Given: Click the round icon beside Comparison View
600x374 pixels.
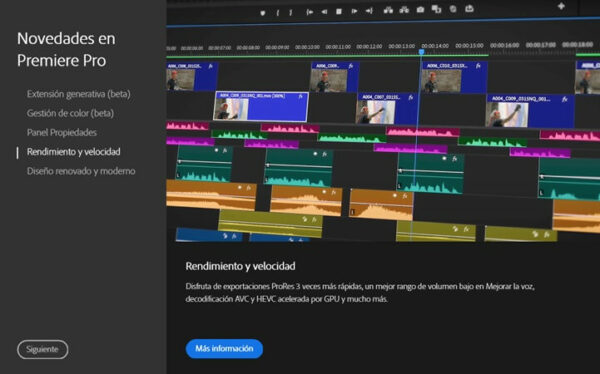Looking at the screenshot, I should coord(453,8).
